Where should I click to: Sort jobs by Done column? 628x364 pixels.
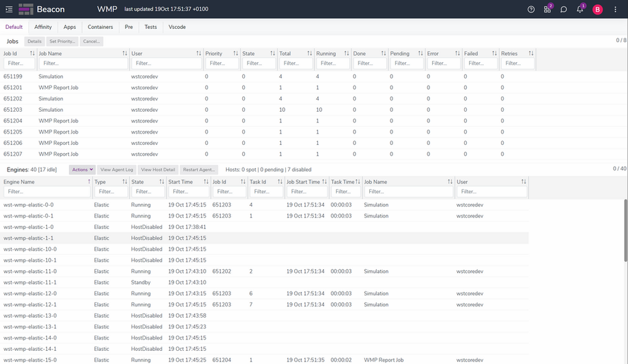click(383, 53)
